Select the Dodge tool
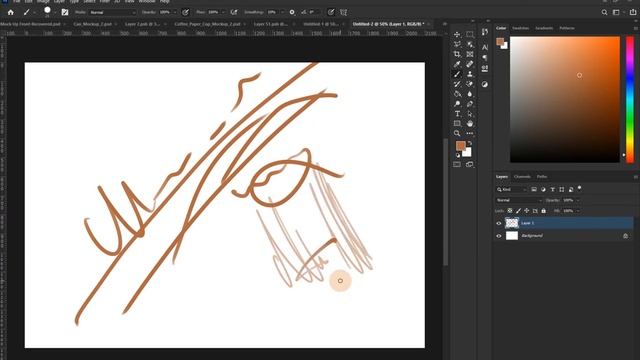 [x=457, y=104]
